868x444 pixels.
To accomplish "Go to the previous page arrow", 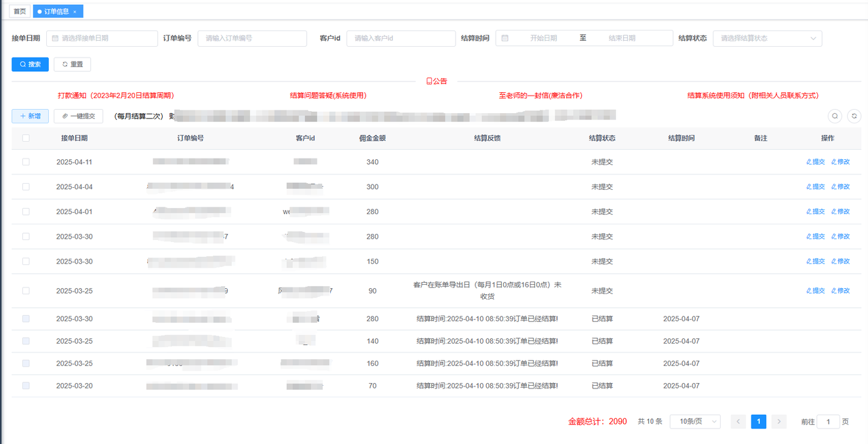I will (738, 422).
